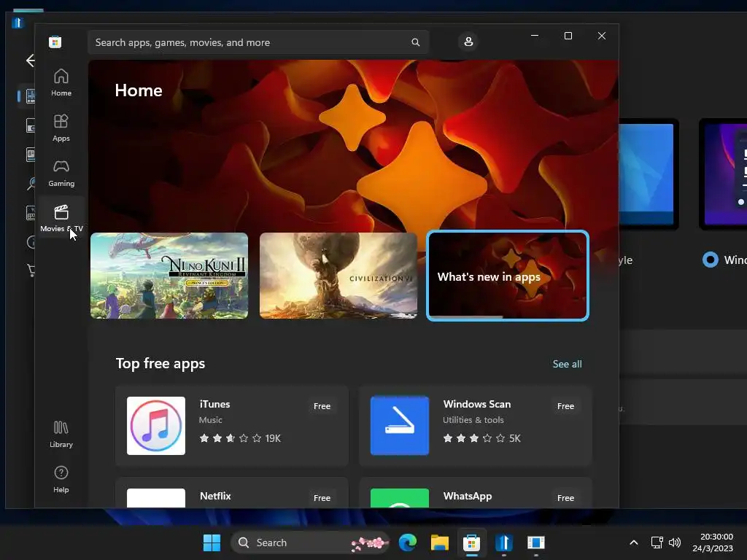The height and width of the screenshot is (560, 747).
Task: Open the Windows Start menu
Action: point(212,542)
